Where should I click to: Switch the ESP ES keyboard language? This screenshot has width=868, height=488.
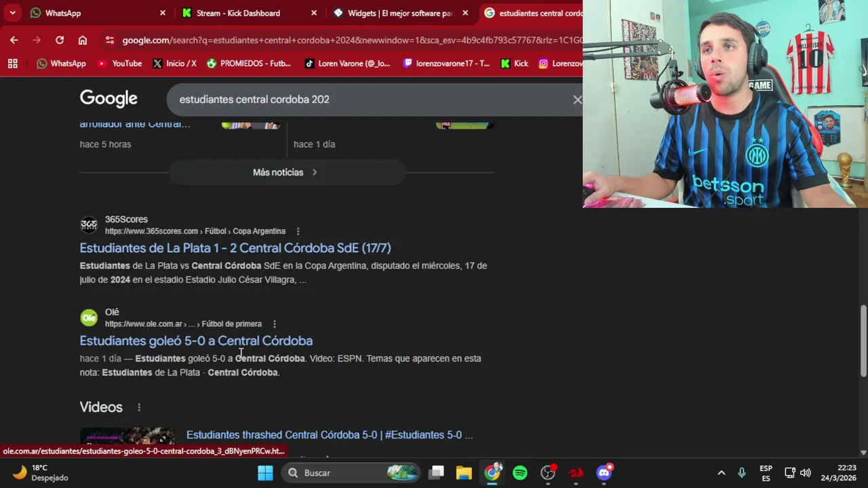(x=766, y=473)
